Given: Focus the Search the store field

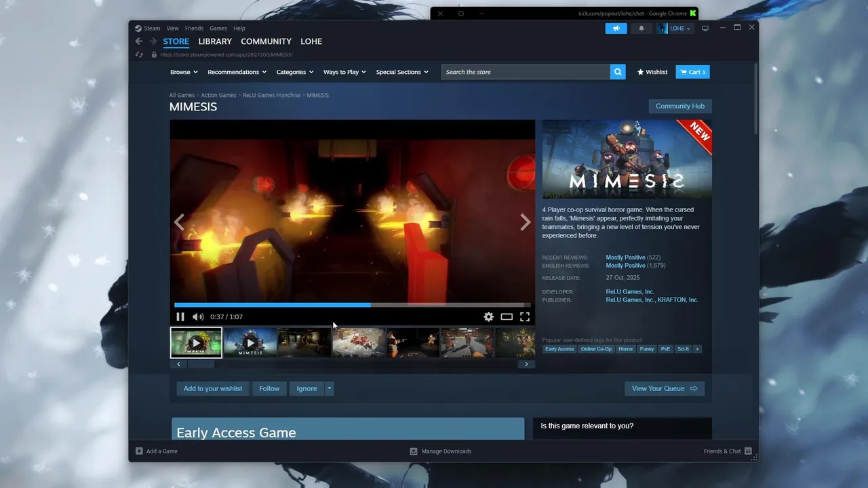Looking at the screenshot, I should pyautogui.click(x=526, y=72).
